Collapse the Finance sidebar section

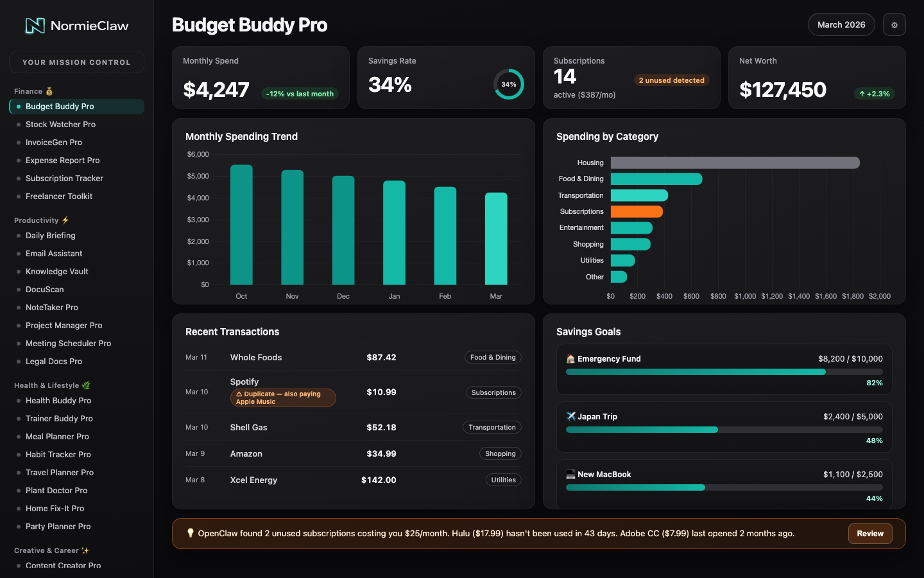click(x=33, y=91)
